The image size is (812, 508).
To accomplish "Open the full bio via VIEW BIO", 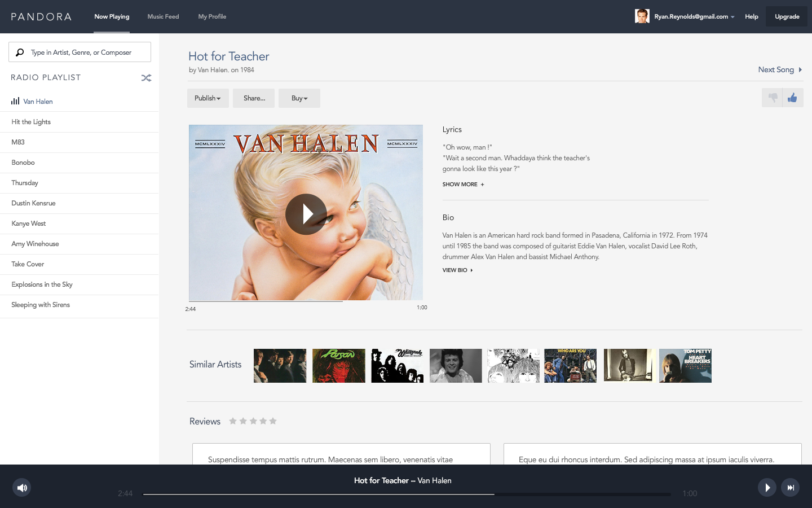I will click(x=457, y=270).
